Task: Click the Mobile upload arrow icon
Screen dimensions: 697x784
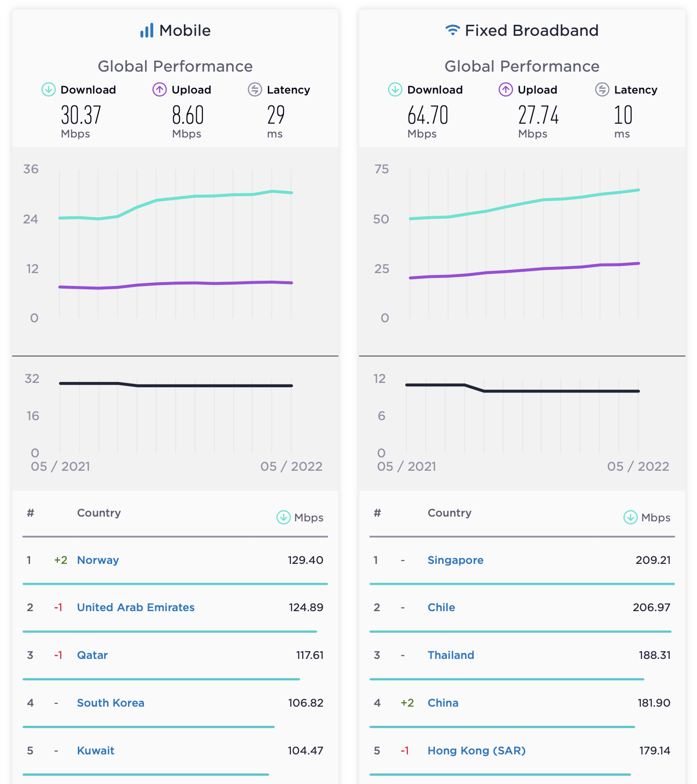Action: click(159, 89)
